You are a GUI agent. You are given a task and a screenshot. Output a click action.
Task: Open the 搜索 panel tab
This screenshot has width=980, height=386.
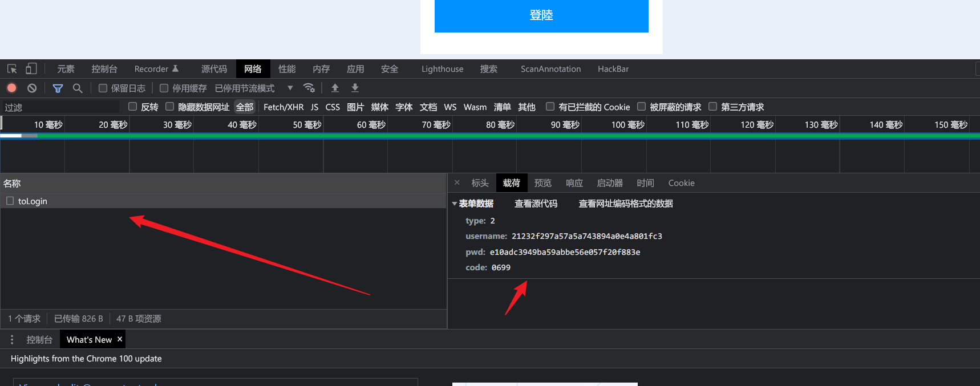click(489, 69)
